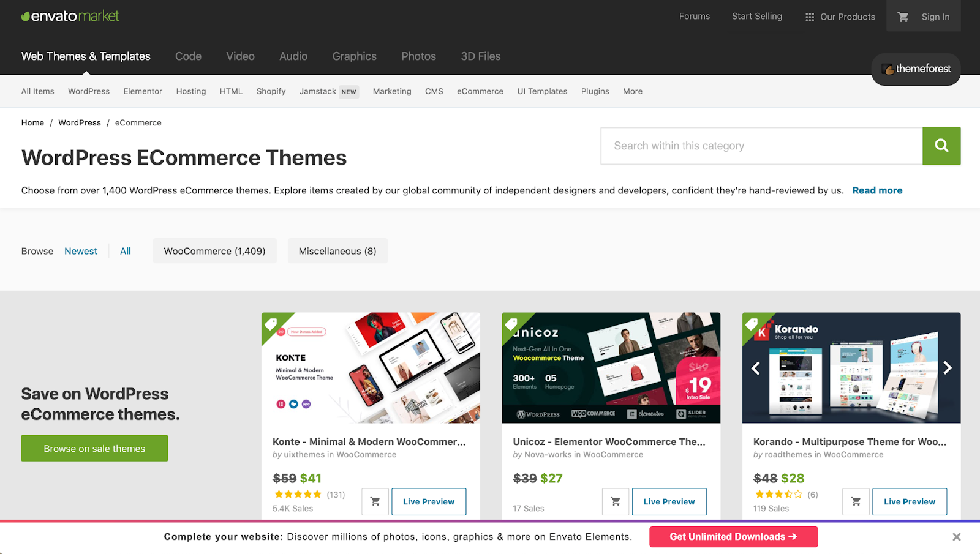Expand the eCommerce category menu
This screenshot has height=554, width=980.
tap(480, 91)
